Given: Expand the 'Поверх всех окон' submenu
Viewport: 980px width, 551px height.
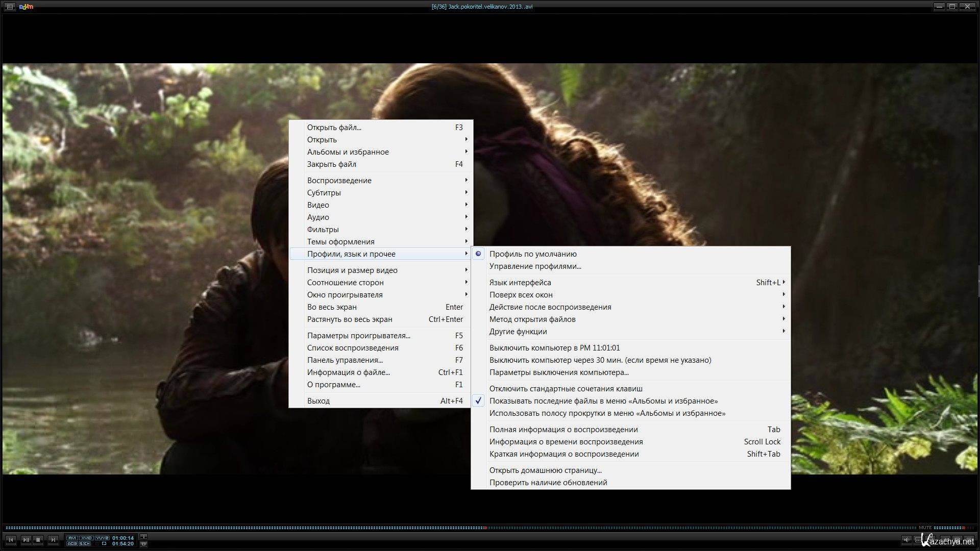Looking at the screenshot, I should (521, 295).
